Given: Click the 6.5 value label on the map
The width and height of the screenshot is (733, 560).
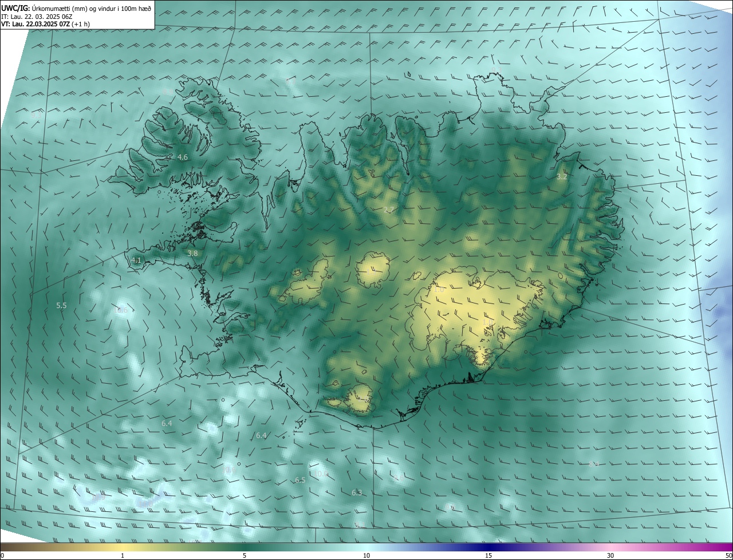Looking at the screenshot, I should pos(300,480).
